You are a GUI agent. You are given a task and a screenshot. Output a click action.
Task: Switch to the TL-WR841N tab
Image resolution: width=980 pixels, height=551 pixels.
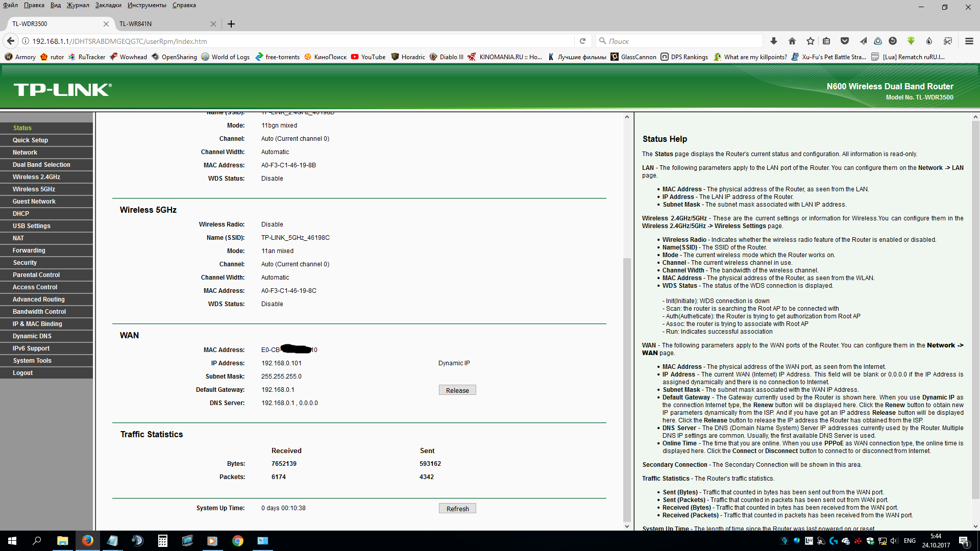click(163, 24)
